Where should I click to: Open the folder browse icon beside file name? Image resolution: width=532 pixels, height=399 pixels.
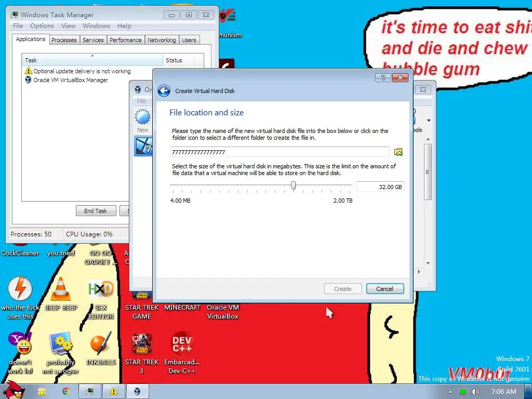point(398,152)
